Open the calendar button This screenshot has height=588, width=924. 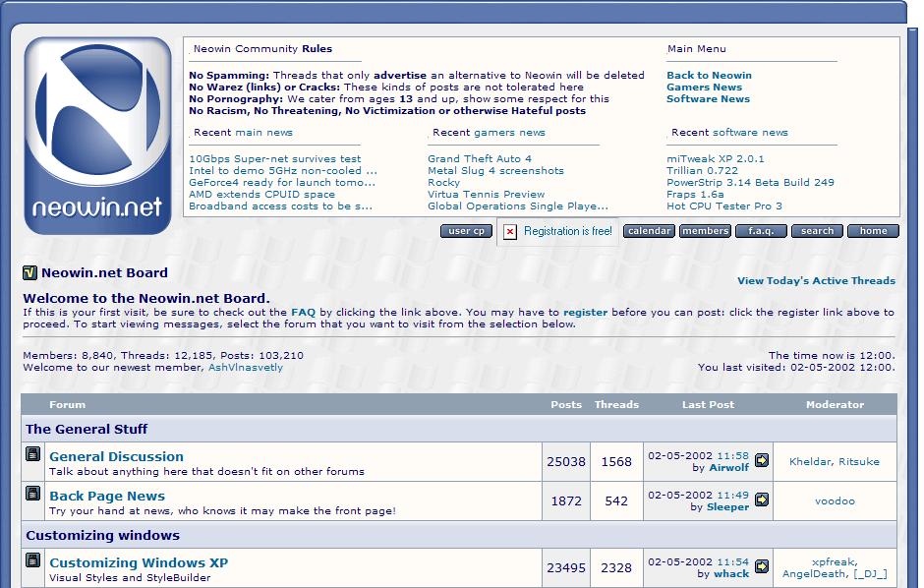click(x=649, y=231)
